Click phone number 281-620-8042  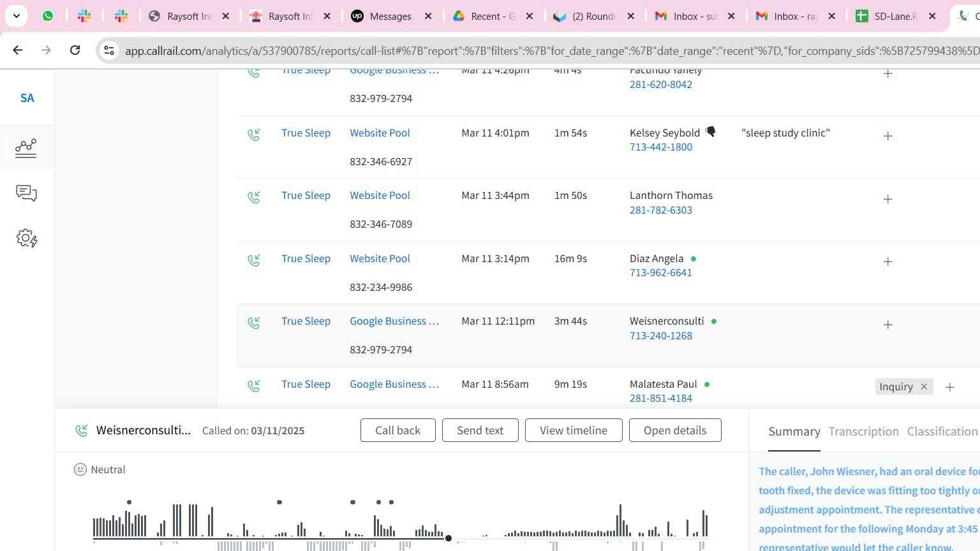[660, 84]
